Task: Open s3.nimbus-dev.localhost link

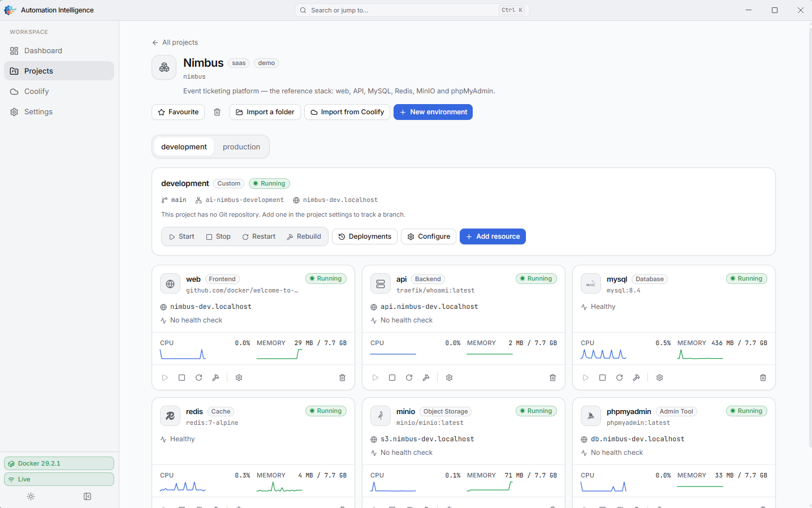Action: pyautogui.click(x=427, y=439)
